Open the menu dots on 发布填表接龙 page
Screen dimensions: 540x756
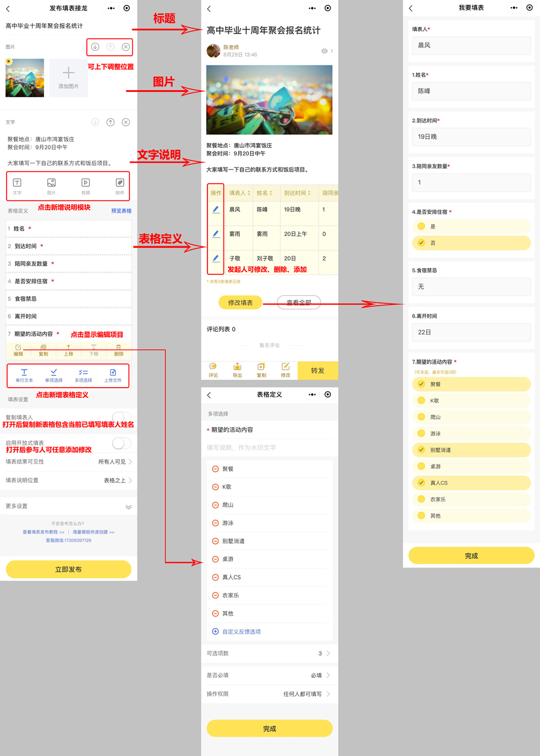(111, 9)
